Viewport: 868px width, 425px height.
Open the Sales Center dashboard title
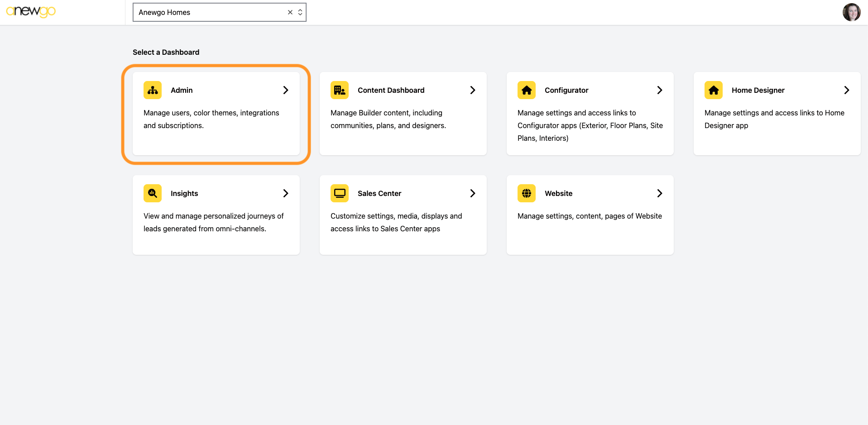pos(379,193)
